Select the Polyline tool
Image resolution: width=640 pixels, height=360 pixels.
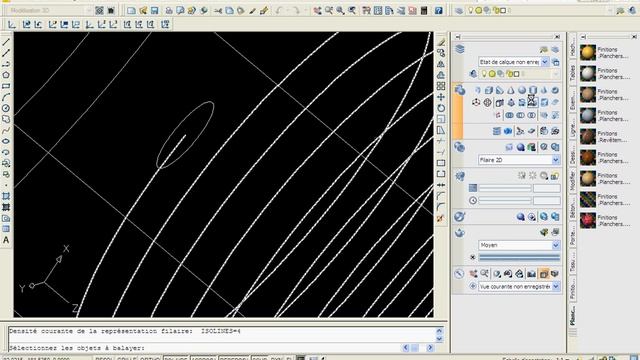[x=6, y=64]
